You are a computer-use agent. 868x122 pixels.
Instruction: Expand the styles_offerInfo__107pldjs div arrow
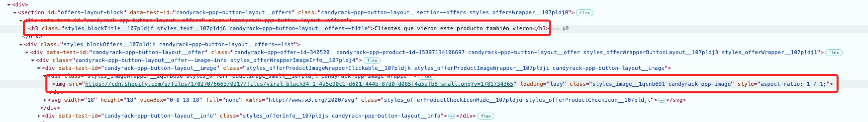pyautogui.click(x=39, y=116)
